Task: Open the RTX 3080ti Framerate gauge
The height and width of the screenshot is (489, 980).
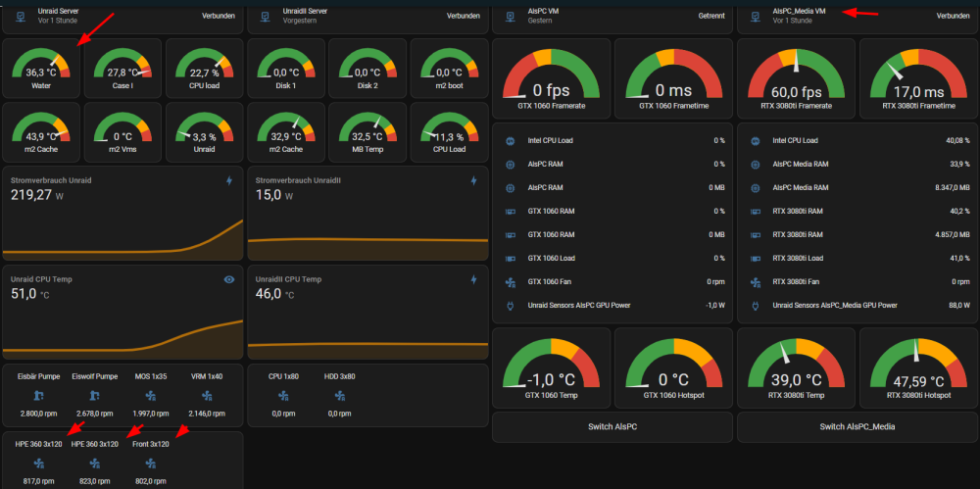Action: [796, 78]
